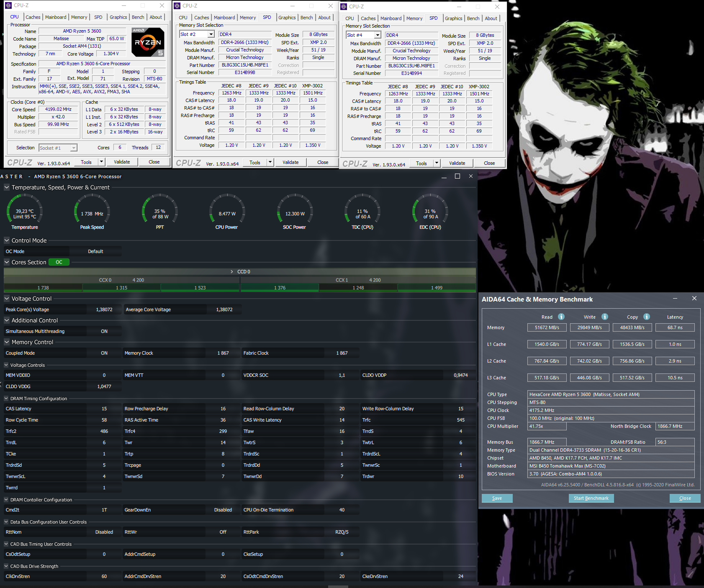Image resolution: width=704 pixels, height=588 pixels.
Task: Go to About tab in CPU-Z Slot #4 window
Action: pyautogui.click(x=491, y=18)
